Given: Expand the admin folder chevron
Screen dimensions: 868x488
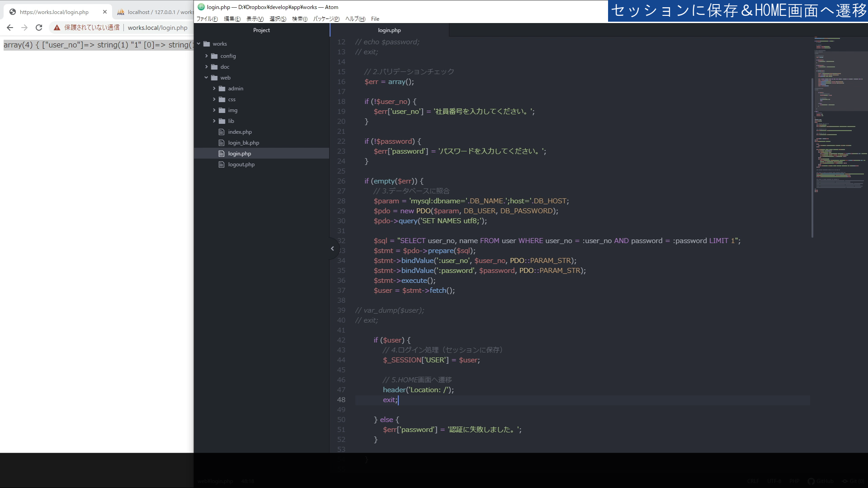Looking at the screenshot, I should pos(214,89).
